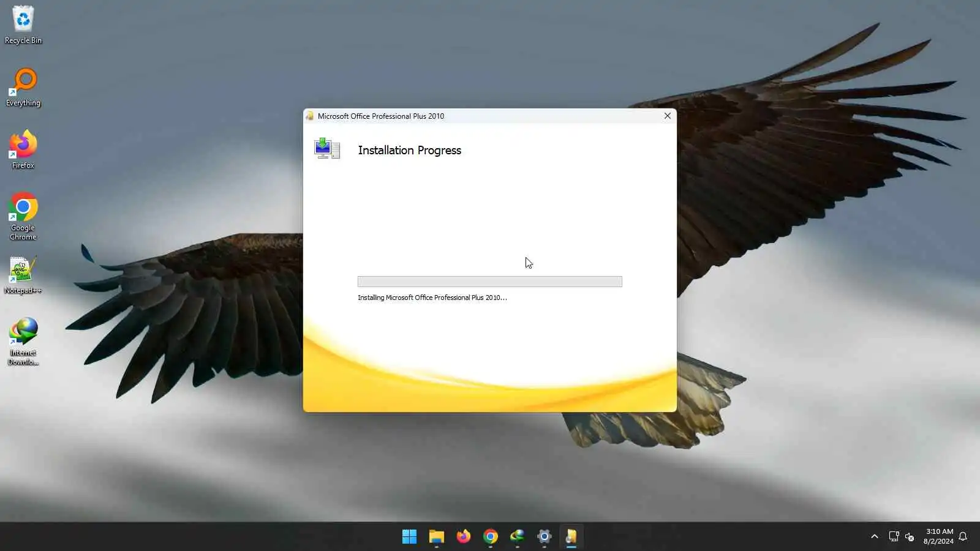The height and width of the screenshot is (551, 980).
Task: Open File Explorer from the taskbar
Action: tap(436, 537)
